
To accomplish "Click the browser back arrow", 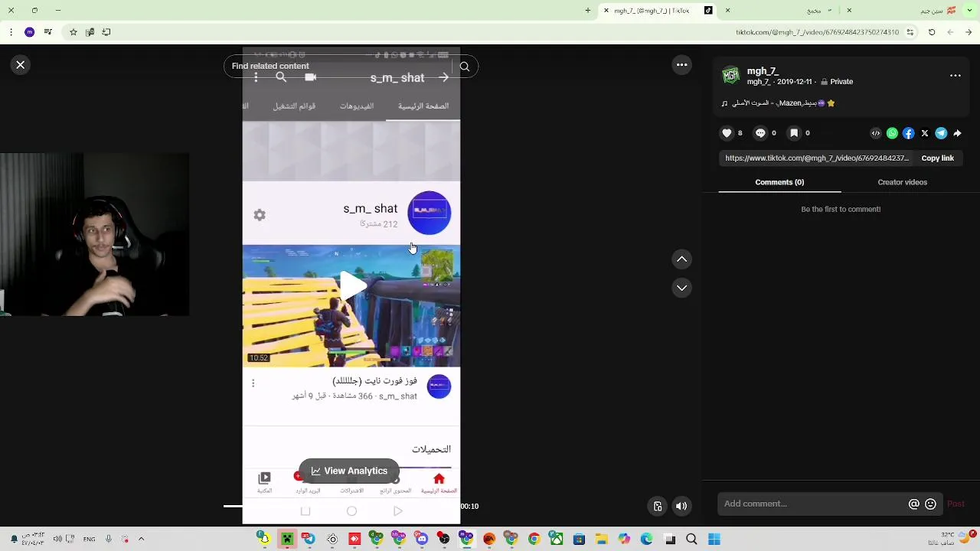I will [x=969, y=32].
